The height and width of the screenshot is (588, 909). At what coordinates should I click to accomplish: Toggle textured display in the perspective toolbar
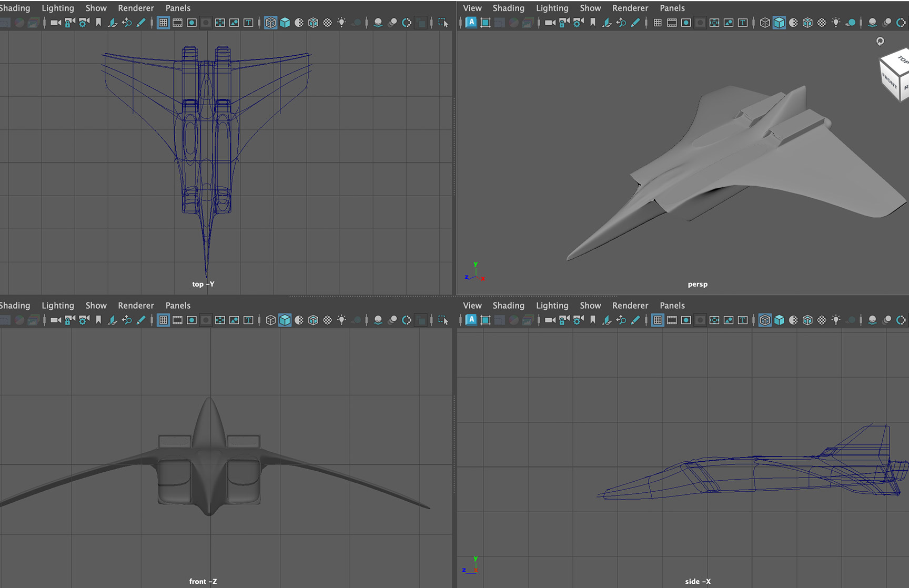click(x=807, y=23)
